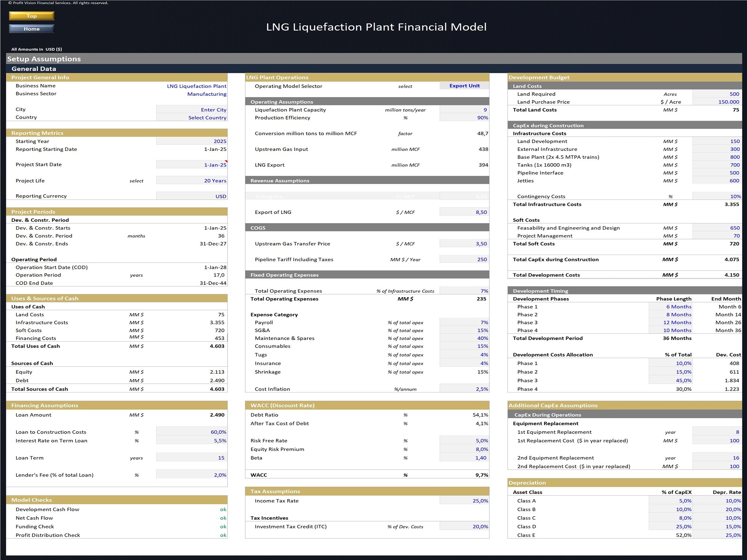Image resolution: width=747 pixels, height=560 pixels.
Task: Click the Setup Assumptions section header
Action: click(x=45, y=59)
